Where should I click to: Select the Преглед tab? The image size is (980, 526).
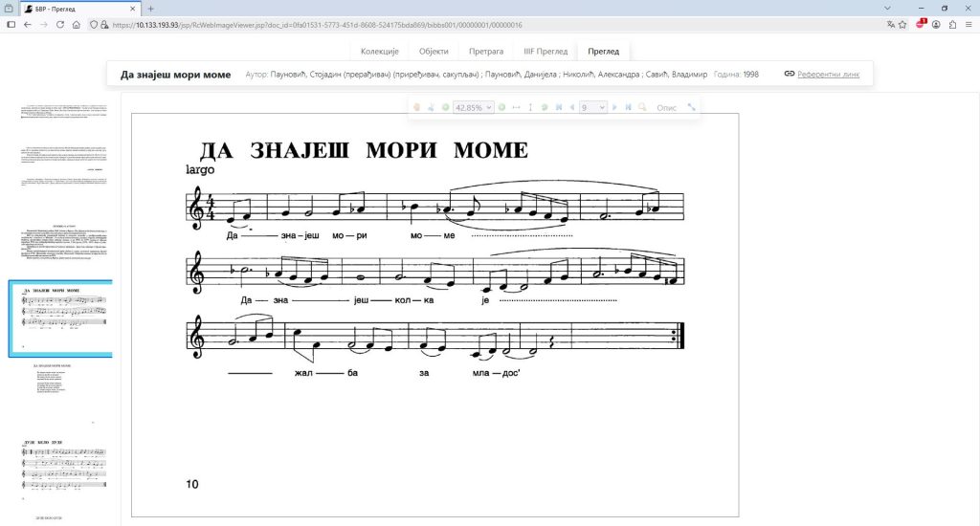603,52
